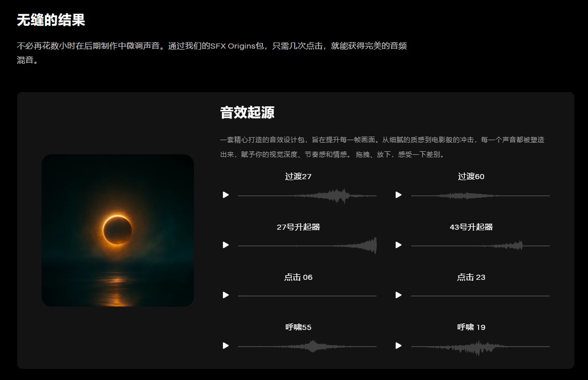Click the 呼啸55 waveform center
The width and height of the screenshot is (588, 380).
308,346
